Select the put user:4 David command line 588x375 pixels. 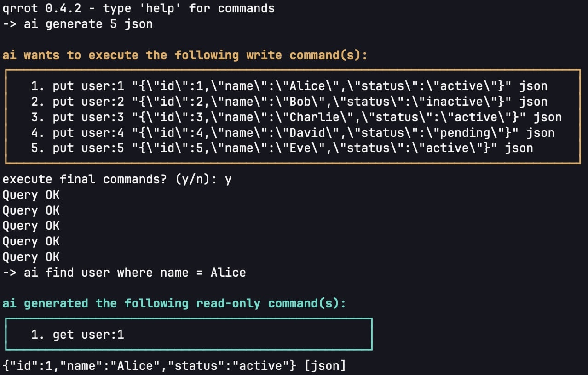point(293,133)
